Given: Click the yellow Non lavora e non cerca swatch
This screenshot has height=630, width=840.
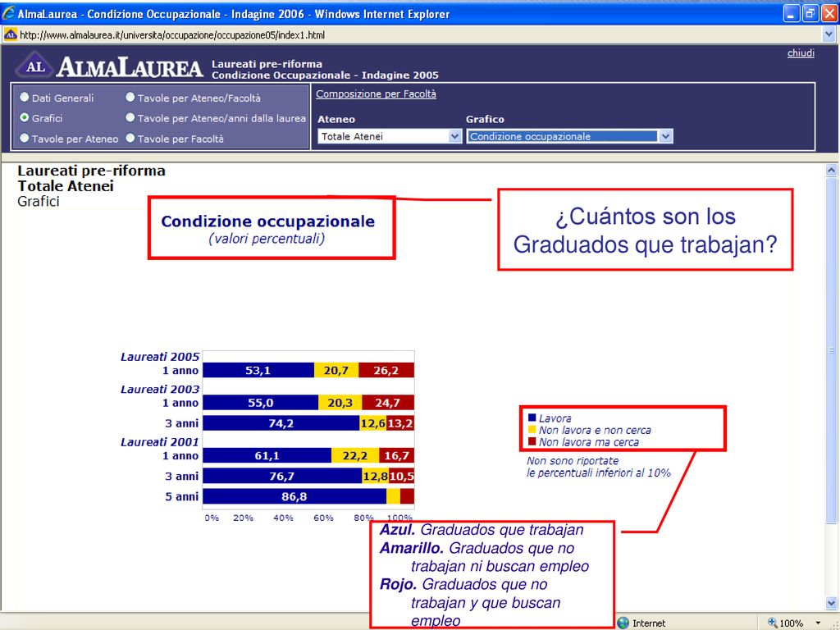Looking at the screenshot, I should (532, 429).
